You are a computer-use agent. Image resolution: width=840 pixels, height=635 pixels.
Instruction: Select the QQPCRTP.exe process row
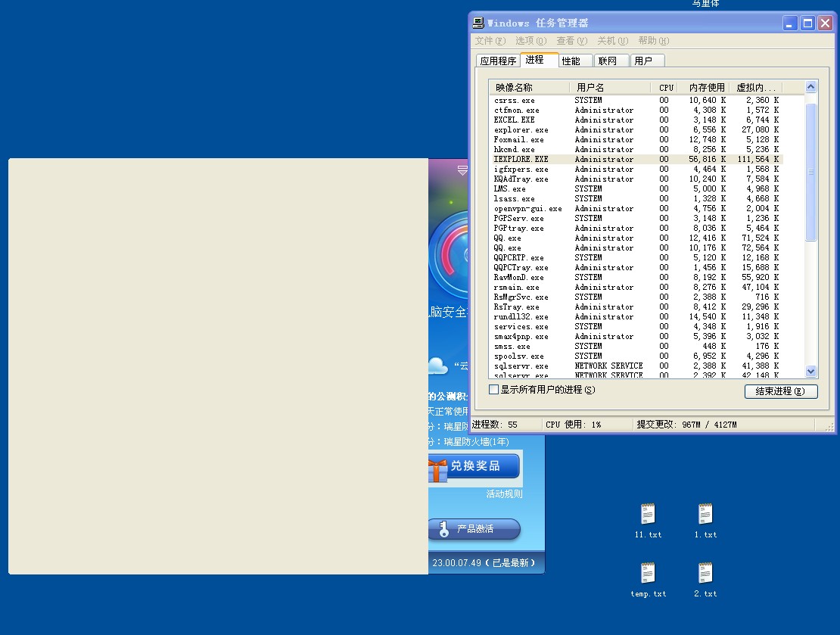(636, 258)
